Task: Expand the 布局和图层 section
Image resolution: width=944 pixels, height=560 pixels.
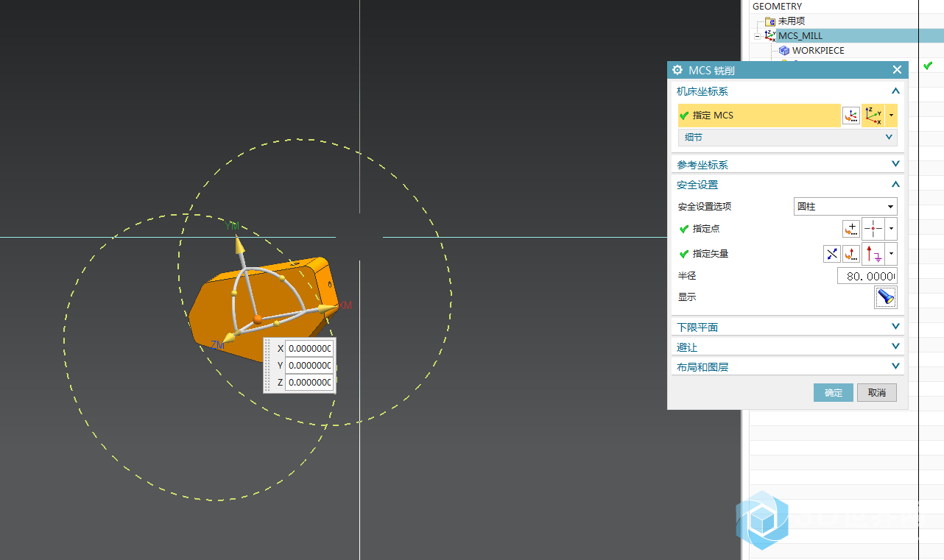Action: click(895, 366)
